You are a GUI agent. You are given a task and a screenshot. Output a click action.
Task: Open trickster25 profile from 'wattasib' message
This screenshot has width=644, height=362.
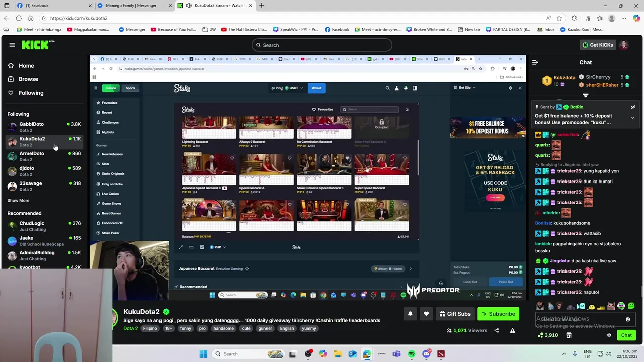(x=570, y=233)
